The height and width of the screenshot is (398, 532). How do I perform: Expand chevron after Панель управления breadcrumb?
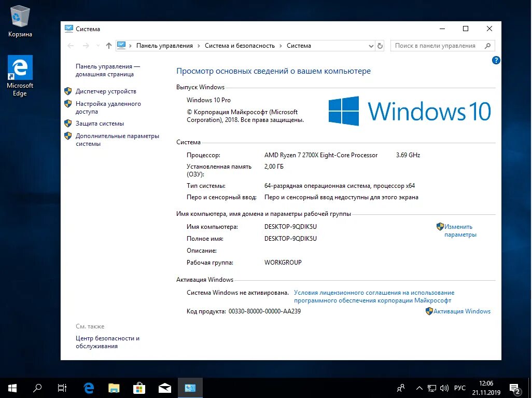click(199, 46)
